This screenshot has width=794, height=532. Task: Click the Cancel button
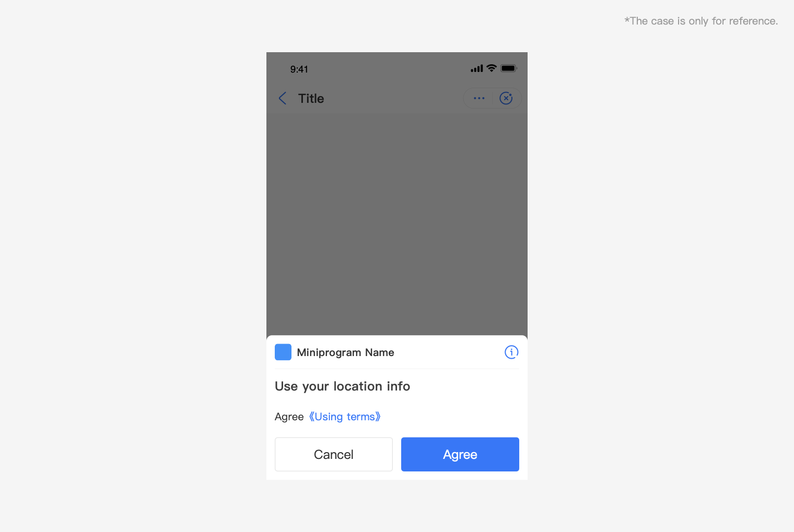click(x=334, y=454)
